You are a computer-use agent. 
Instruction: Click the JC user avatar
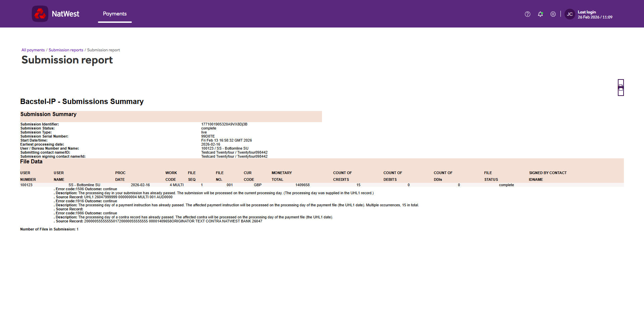(570, 14)
